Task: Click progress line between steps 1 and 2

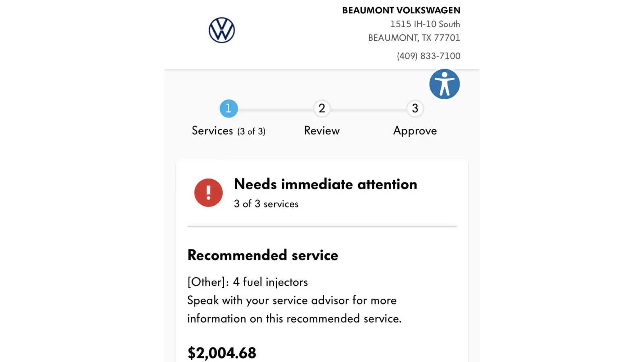Action: [x=275, y=109]
